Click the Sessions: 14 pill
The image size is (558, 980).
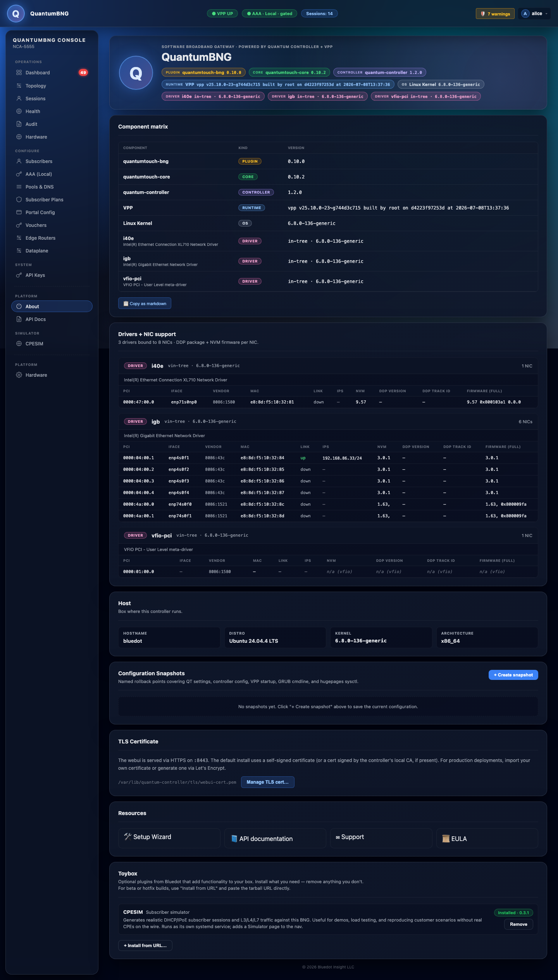pos(319,14)
